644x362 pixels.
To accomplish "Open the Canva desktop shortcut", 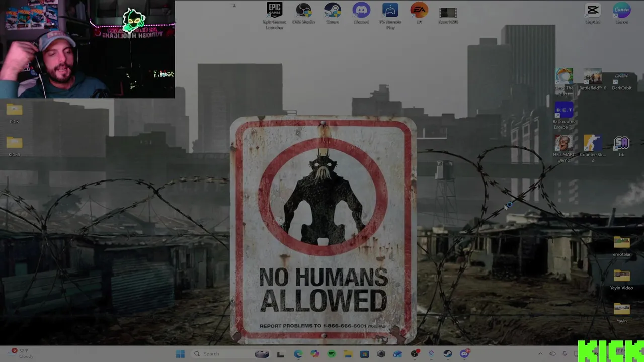I will (x=622, y=14).
